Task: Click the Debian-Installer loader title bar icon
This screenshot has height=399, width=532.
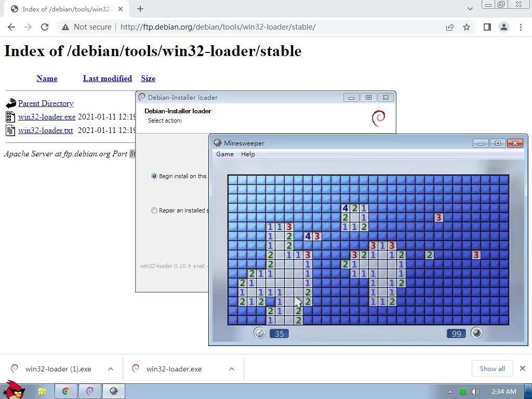Action: tap(142, 97)
